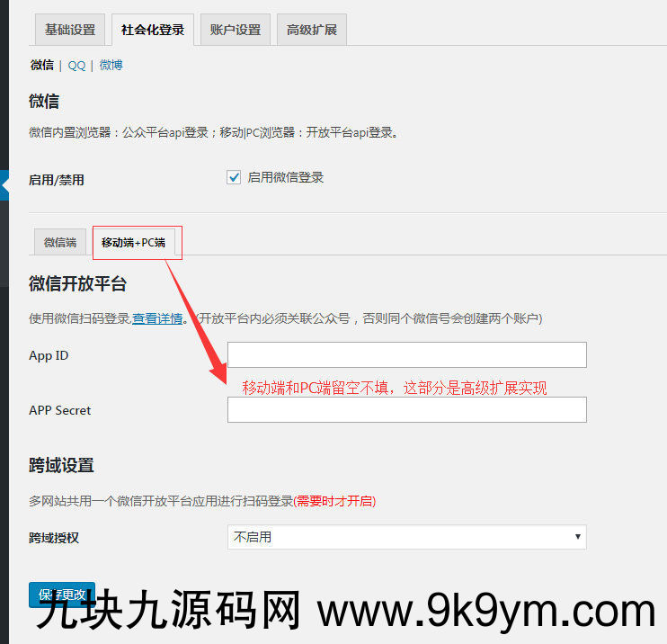Open the 查看详情 link

click(x=157, y=318)
